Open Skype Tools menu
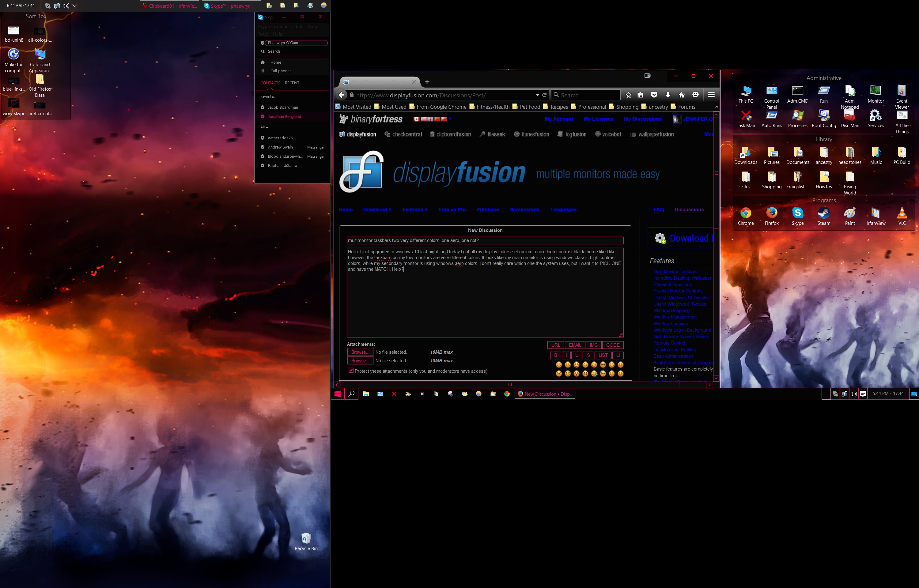This screenshot has width=919, height=588. pos(263,34)
